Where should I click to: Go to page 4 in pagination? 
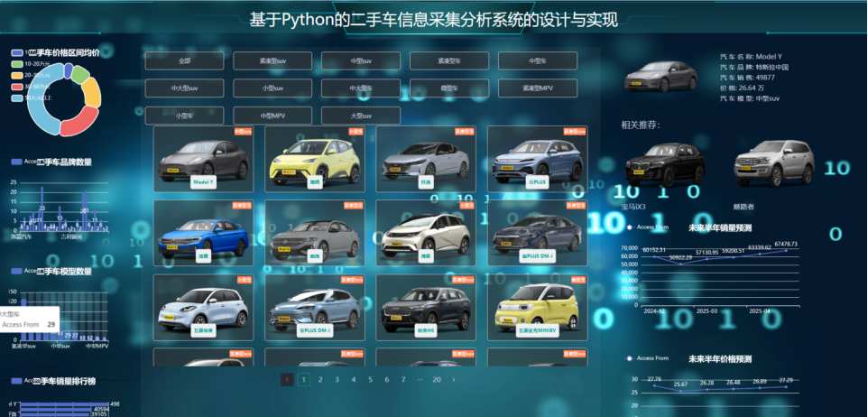(353, 379)
